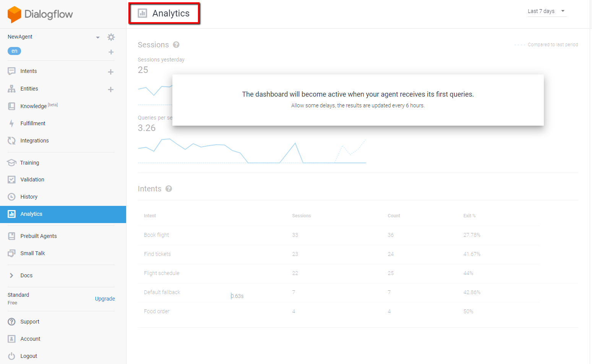The width and height of the screenshot is (592, 364).
Task: Click the queries per session value 3.26
Action: 147,128
